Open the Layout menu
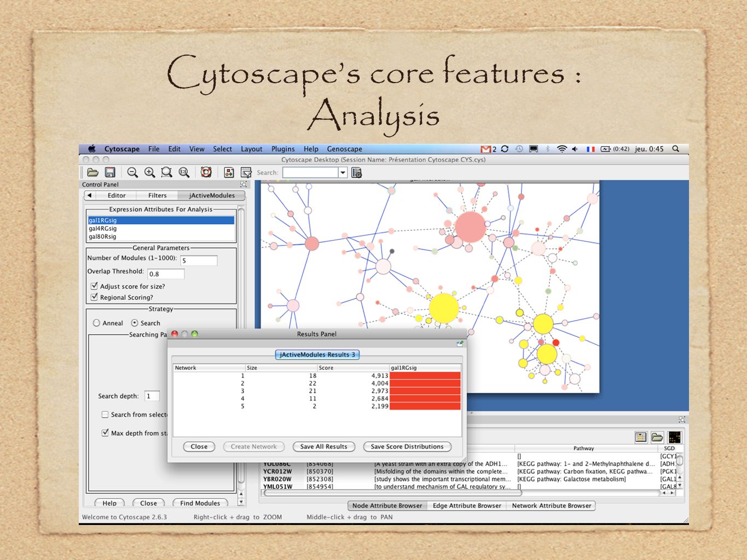 pyautogui.click(x=252, y=149)
